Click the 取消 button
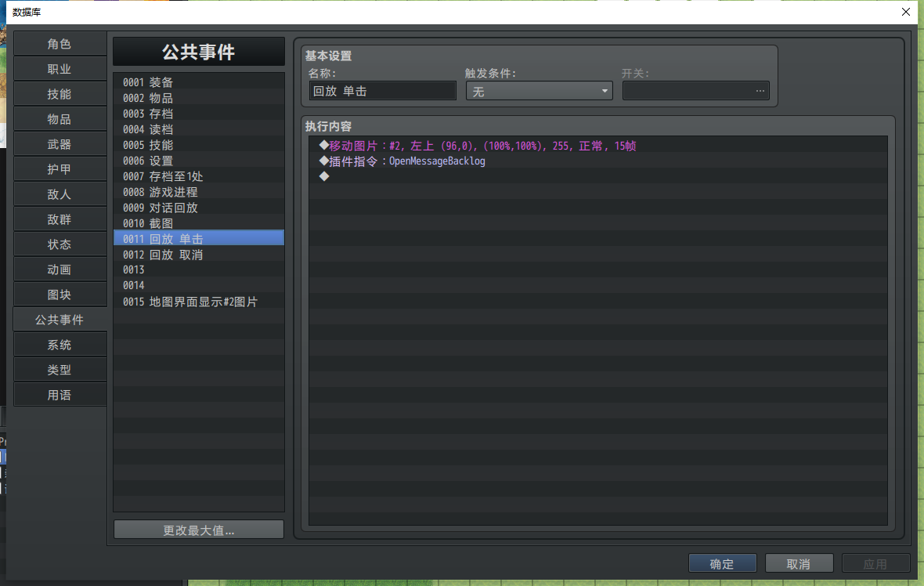This screenshot has height=586, width=924. 799,563
